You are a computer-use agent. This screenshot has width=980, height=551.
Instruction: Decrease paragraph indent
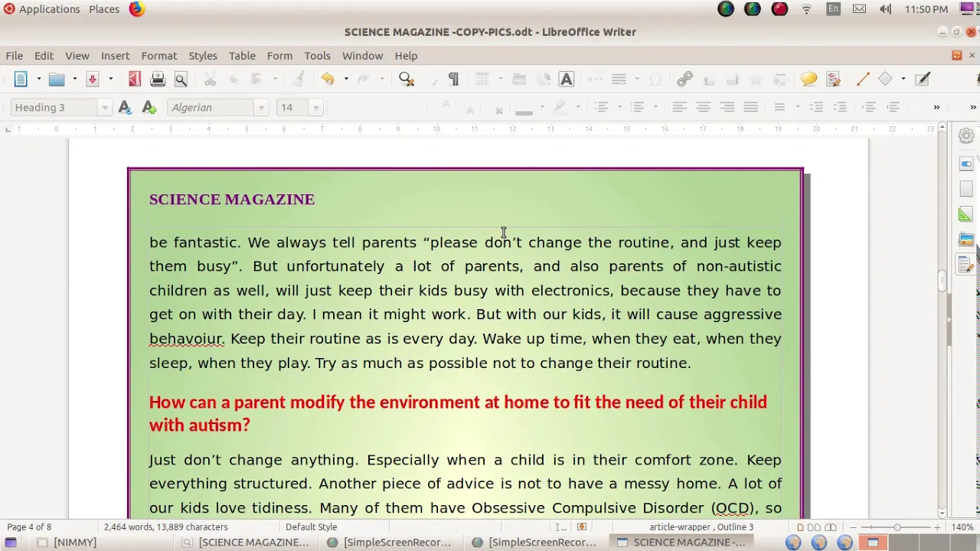(x=893, y=107)
